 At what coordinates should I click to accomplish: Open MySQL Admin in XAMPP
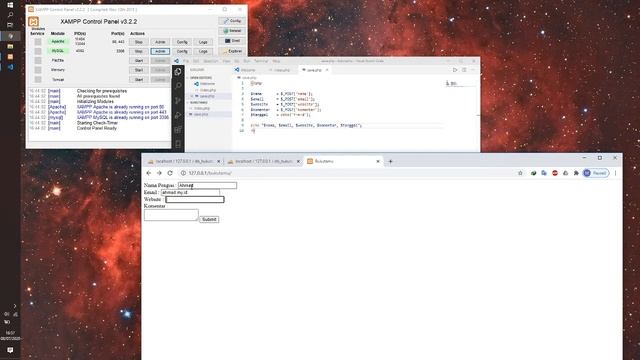pos(160,51)
